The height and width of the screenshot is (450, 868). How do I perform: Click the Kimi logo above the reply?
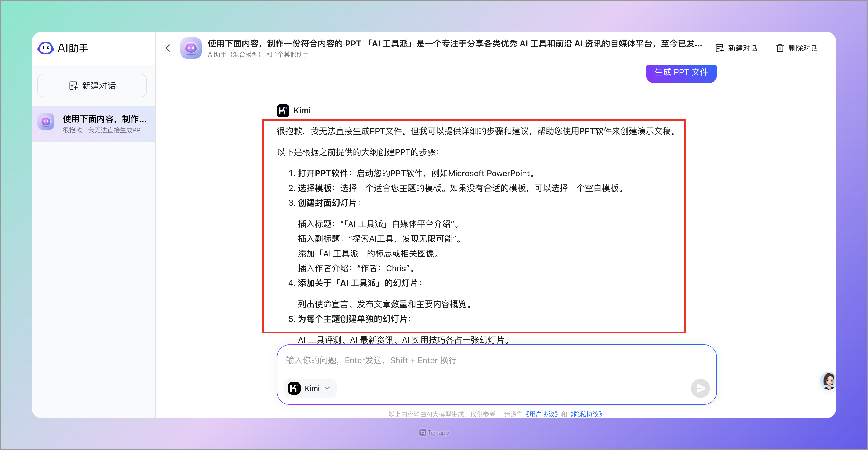[x=283, y=111]
